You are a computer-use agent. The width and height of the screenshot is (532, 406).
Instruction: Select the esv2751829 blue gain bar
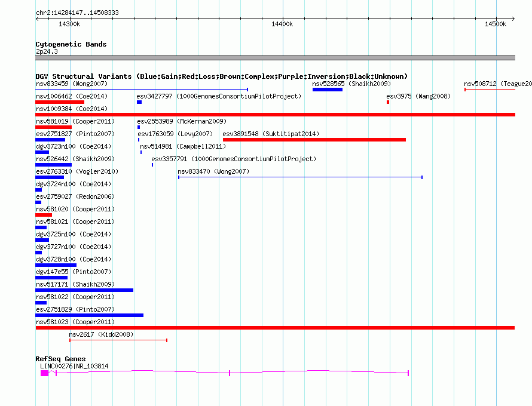(x=89, y=315)
